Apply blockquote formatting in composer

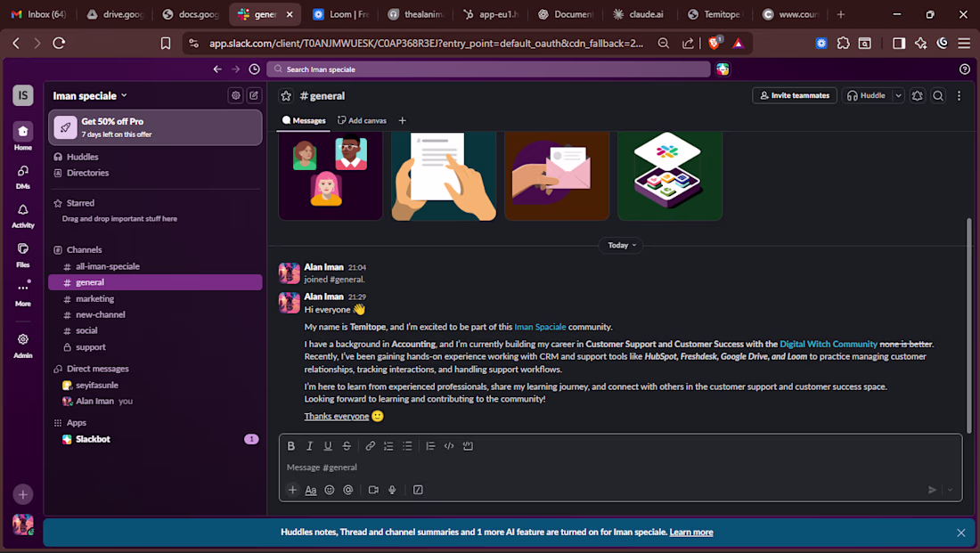[430, 446]
